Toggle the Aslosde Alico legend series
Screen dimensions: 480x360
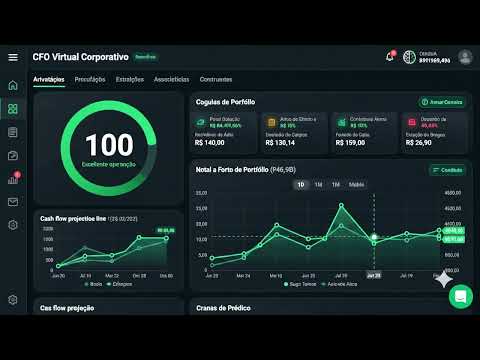(339, 284)
